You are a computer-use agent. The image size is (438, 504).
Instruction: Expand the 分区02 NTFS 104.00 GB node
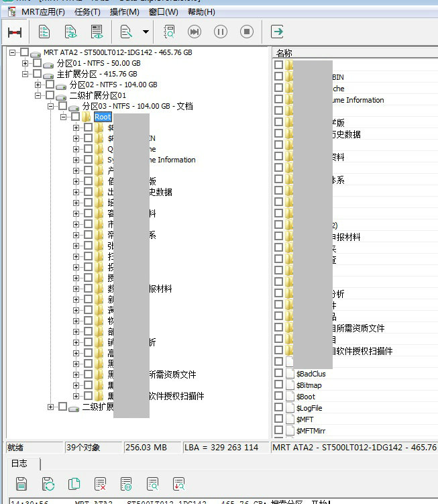click(38, 85)
